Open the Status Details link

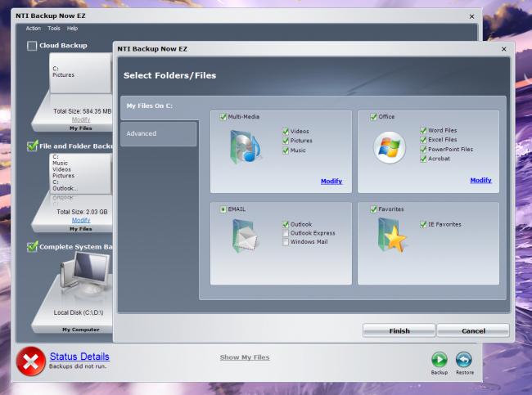pos(79,357)
